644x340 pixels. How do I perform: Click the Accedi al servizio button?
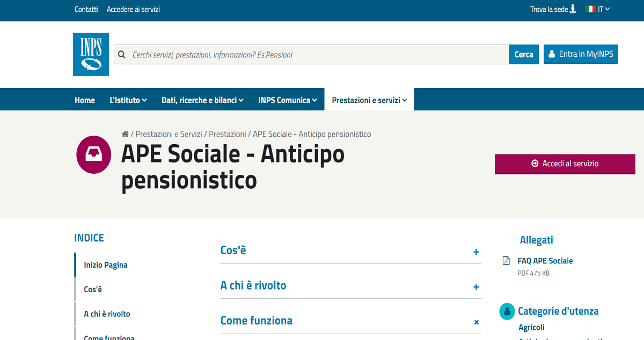(x=565, y=164)
